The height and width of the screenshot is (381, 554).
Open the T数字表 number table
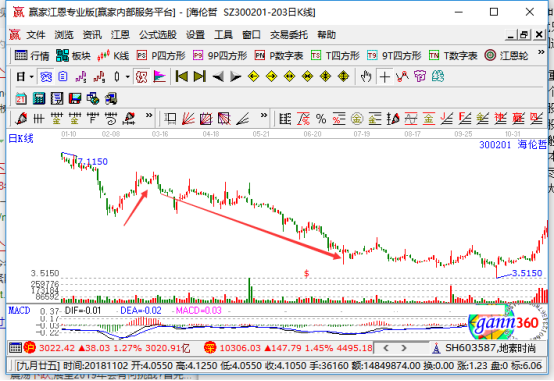453,55
